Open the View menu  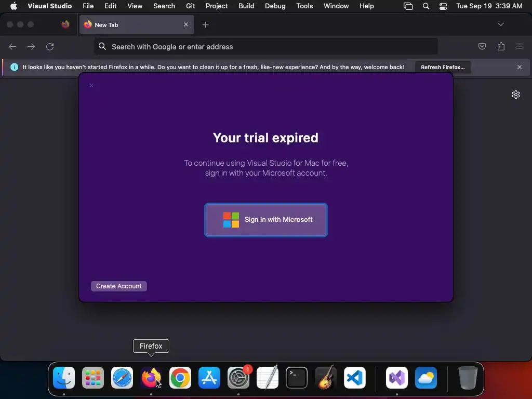(135, 6)
